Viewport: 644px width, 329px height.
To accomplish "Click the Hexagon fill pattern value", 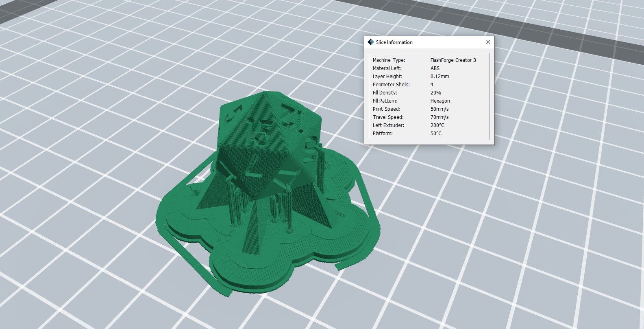I will [440, 101].
